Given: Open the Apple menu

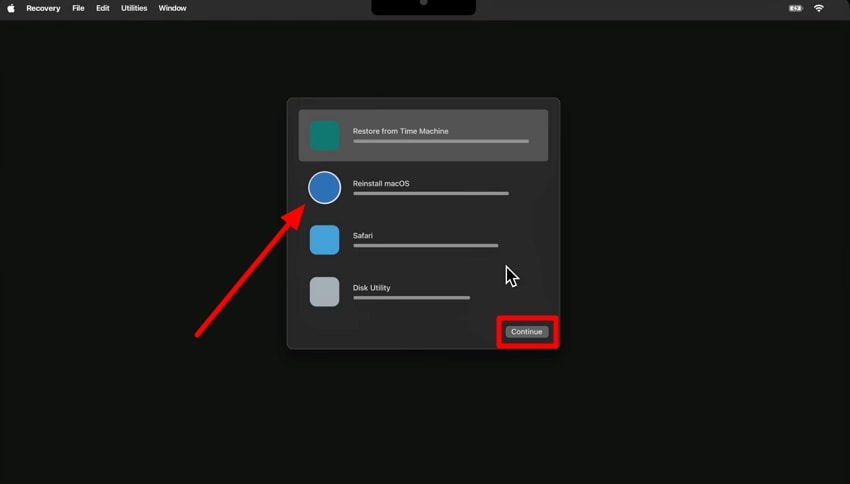Looking at the screenshot, I should [x=11, y=8].
